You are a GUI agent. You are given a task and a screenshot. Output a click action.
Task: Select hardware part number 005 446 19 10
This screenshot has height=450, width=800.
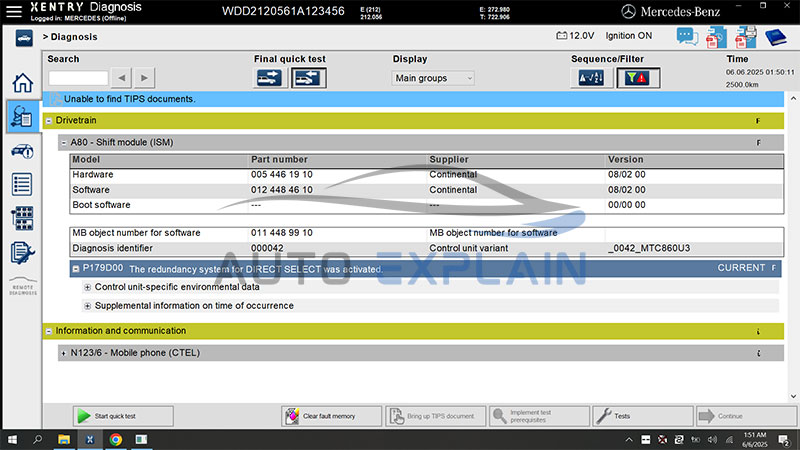282,174
